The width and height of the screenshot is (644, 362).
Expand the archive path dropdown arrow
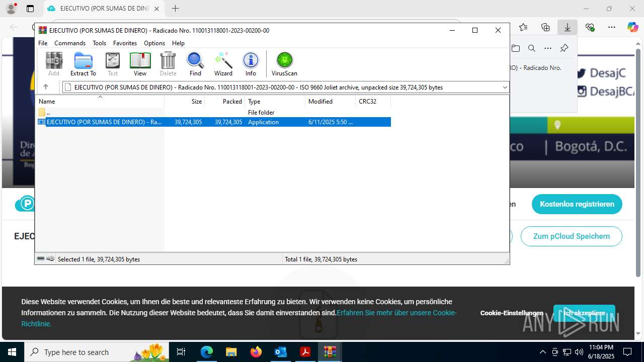[x=505, y=87]
